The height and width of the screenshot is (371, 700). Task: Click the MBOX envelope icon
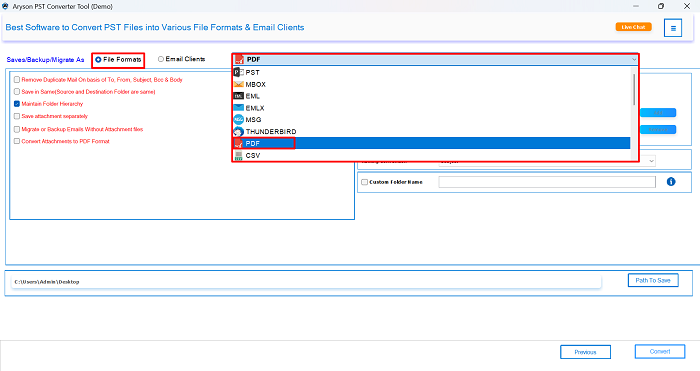[239, 84]
